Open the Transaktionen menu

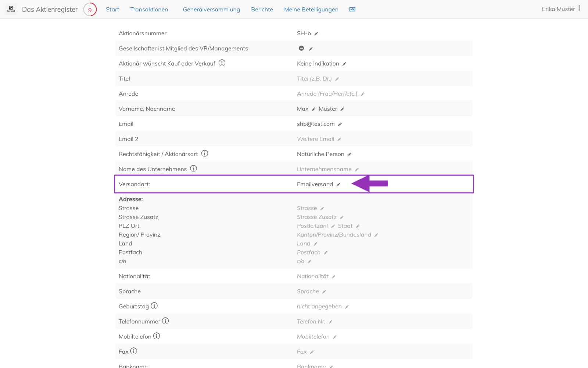coord(149,10)
